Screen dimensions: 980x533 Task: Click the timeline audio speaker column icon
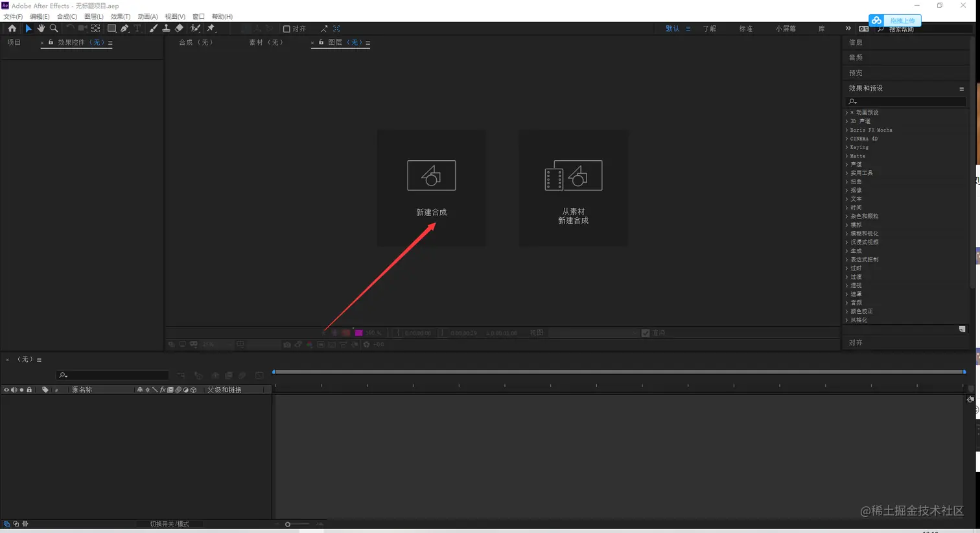pyautogui.click(x=14, y=390)
